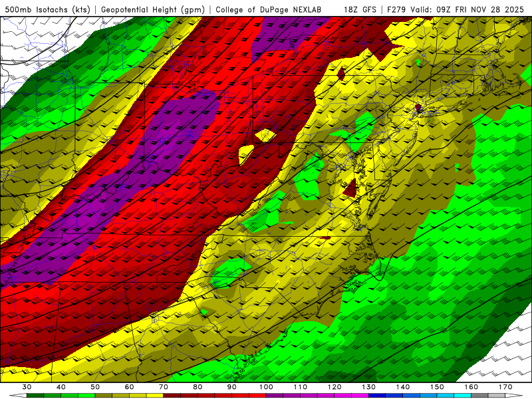Select the bright red swatch before purple

[257, 396]
